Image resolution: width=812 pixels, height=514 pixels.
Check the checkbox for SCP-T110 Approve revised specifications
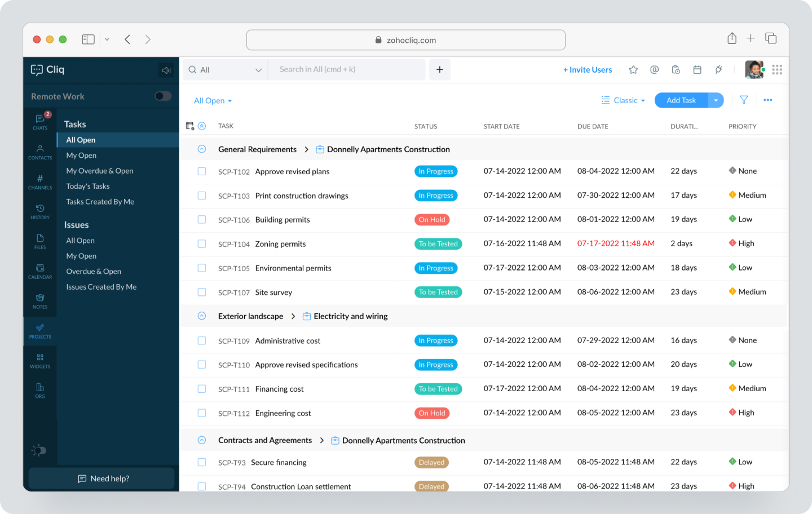201,365
